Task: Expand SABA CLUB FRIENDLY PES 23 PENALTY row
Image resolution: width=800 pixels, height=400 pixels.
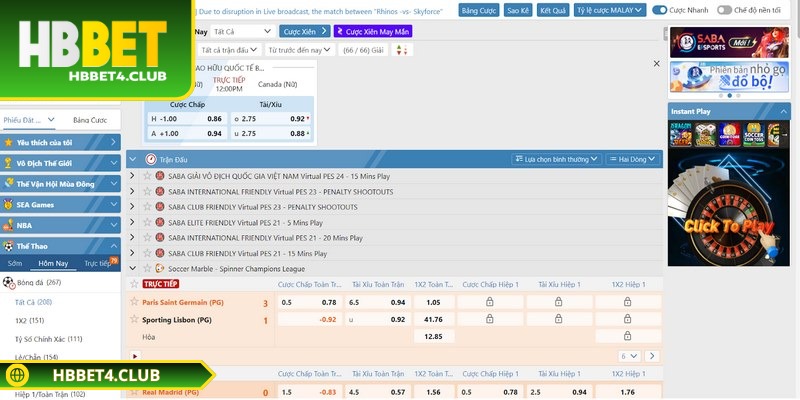Action: pyautogui.click(x=132, y=207)
